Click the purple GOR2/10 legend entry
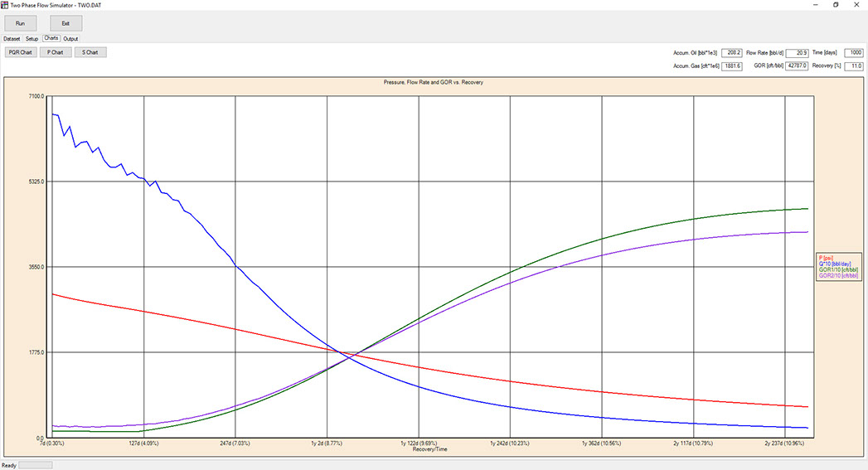 click(837, 275)
